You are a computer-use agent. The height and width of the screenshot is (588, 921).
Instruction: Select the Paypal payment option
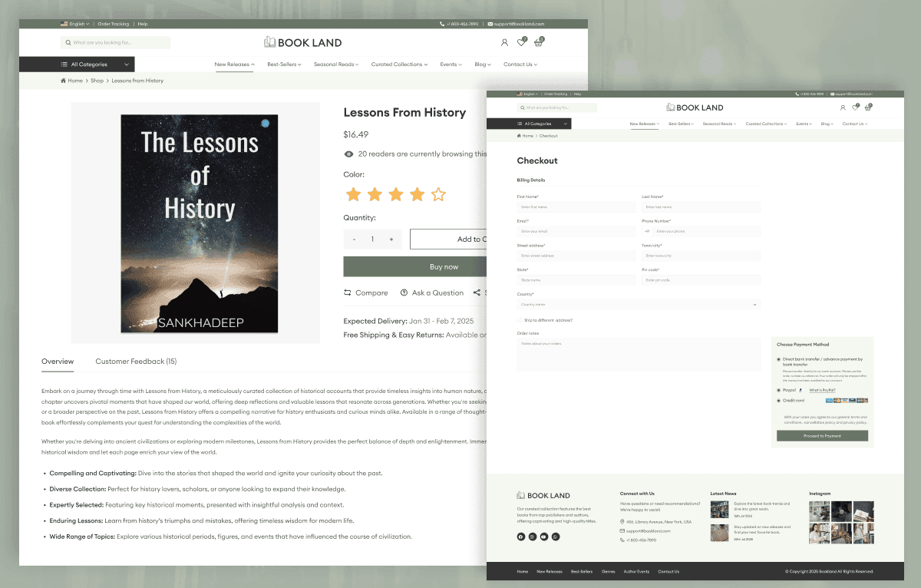779,390
